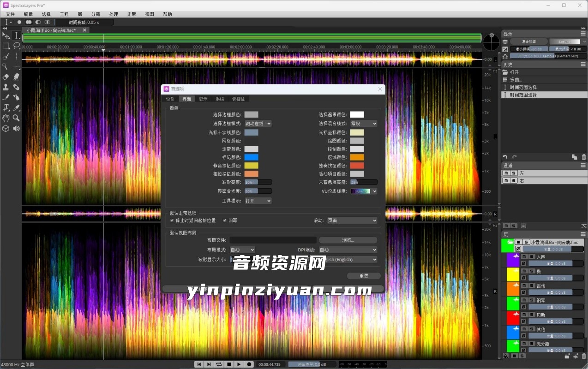Click the 独奏按钮颜色 red swatch
The image size is (588, 369).
pos(357,166)
